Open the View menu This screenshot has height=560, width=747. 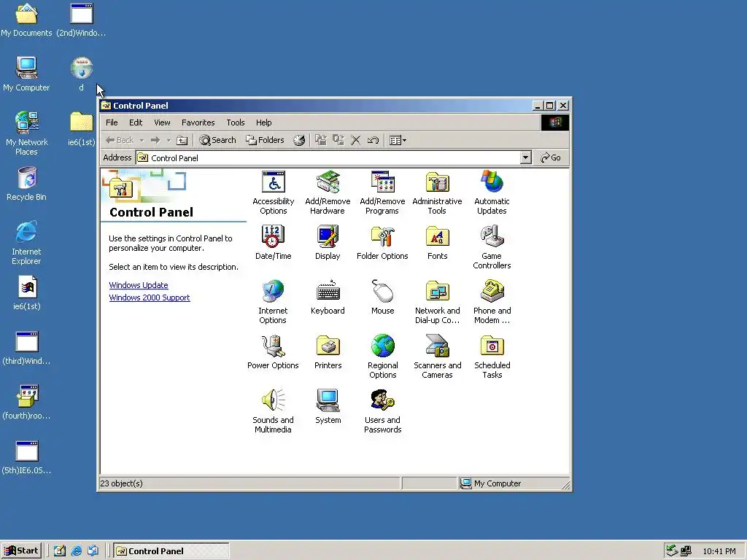162,122
